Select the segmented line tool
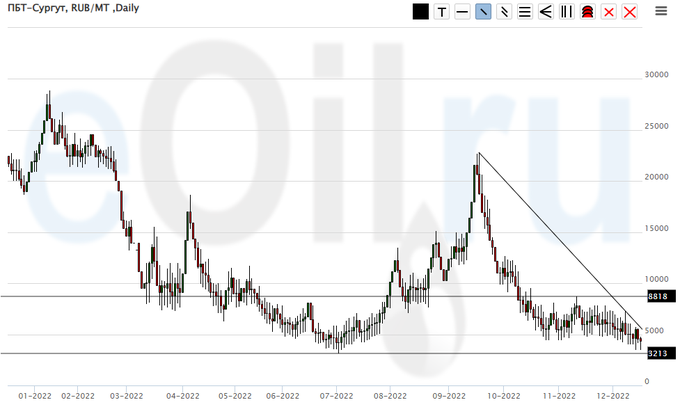This screenshot has height=407, width=680. tap(504, 12)
